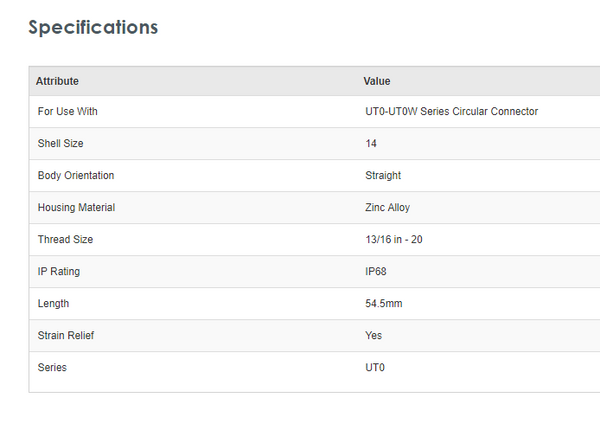
Task: Select the Housing Material attribute label
Action: [x=76, y=208]
